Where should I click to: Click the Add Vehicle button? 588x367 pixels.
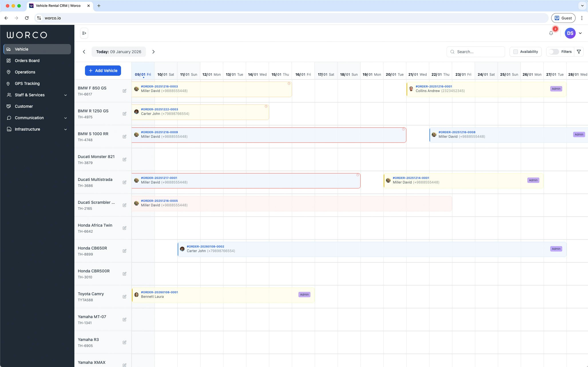pos(103,70)
